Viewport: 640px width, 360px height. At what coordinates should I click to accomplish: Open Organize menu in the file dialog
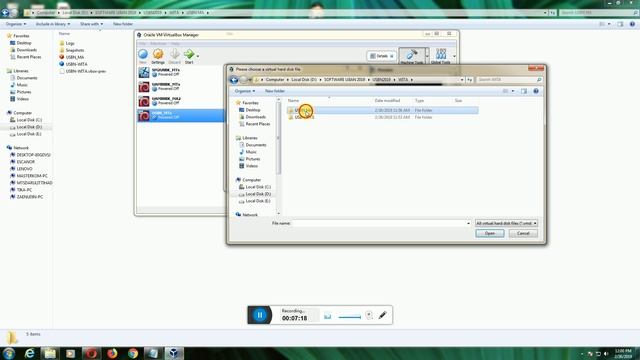pos(245,91)
